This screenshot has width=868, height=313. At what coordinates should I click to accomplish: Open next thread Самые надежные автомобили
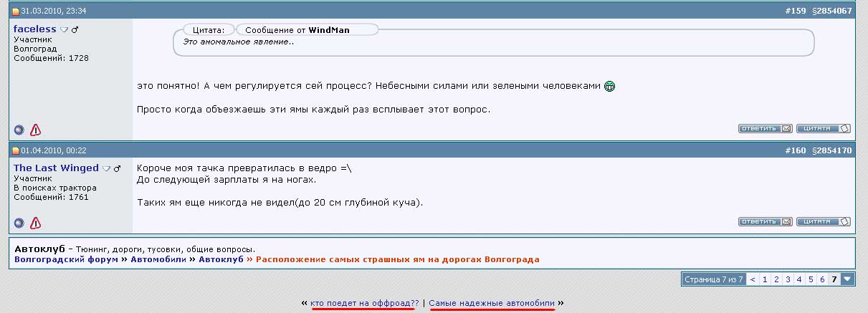[492, 303]
